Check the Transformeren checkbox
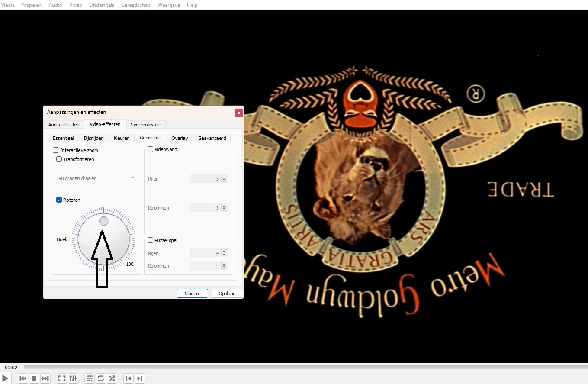This screenshot has height=384, width=588. tap(59, 159)
